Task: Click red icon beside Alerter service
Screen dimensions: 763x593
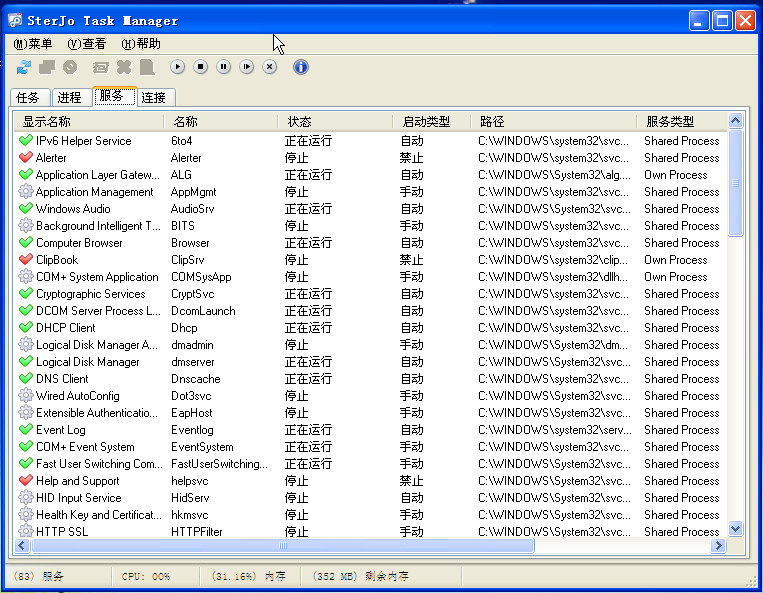Action: click(26, 158)
